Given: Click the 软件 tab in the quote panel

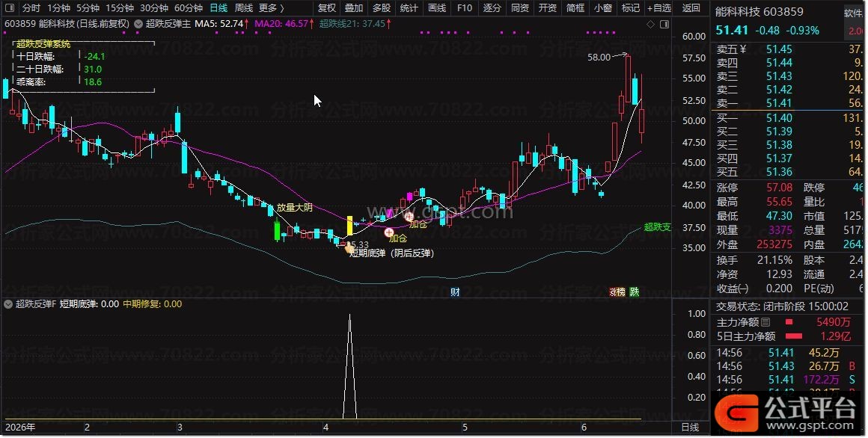Looking at the screenshot, I should click(x=855, y=13).
